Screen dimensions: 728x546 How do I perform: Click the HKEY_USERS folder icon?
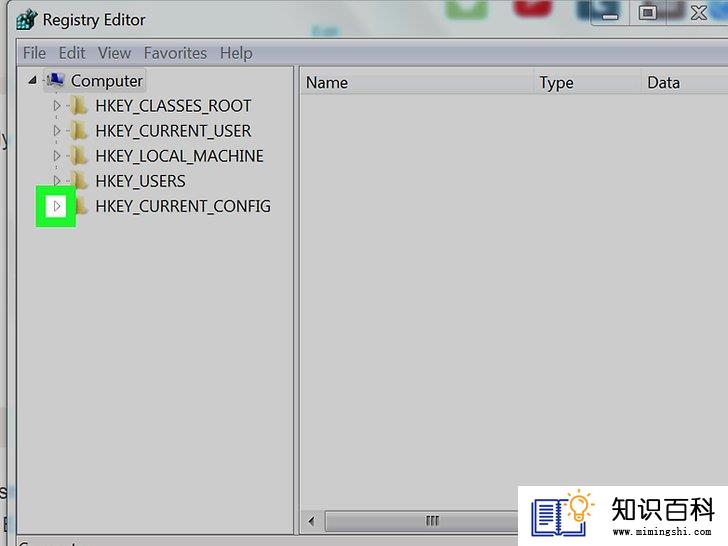80,180
